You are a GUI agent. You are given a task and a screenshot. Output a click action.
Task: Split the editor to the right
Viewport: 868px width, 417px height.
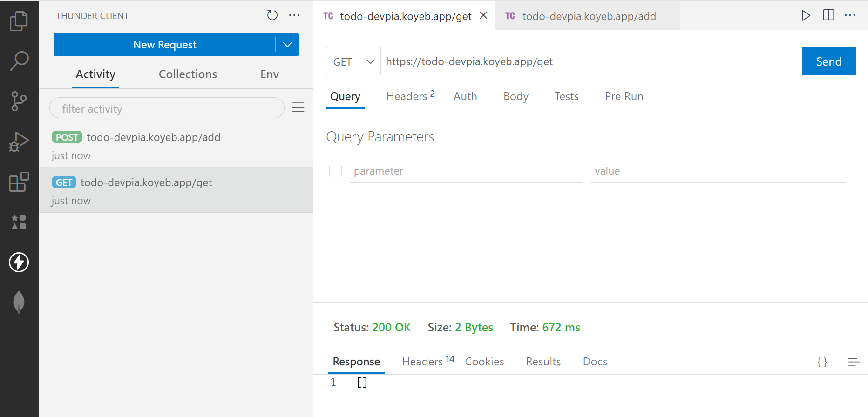828,15
